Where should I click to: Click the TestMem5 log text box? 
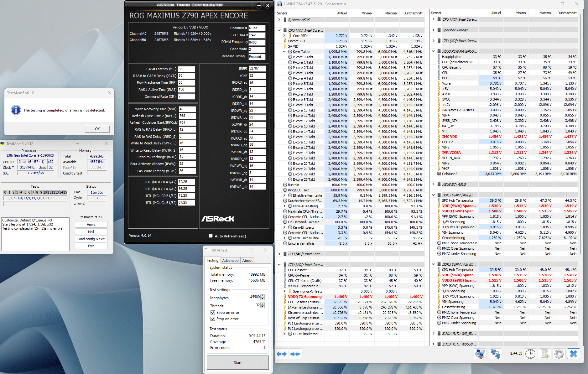click(x=35, y=234)
